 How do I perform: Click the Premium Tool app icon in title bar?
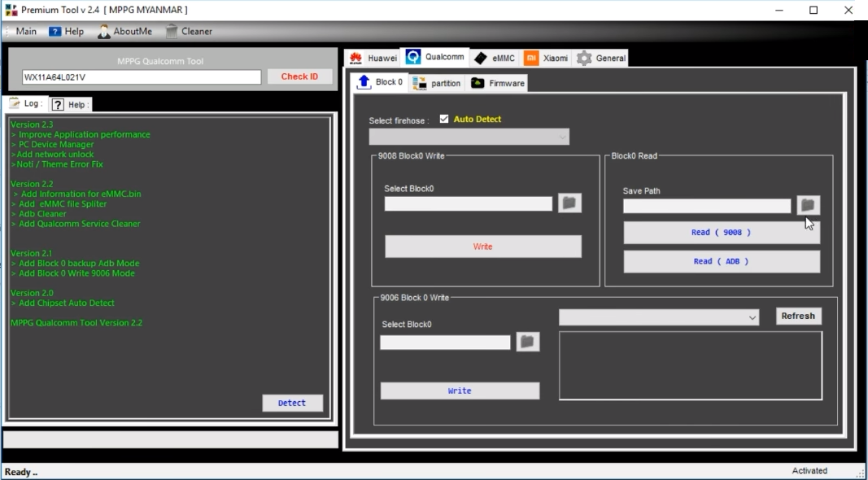point(11,10)
